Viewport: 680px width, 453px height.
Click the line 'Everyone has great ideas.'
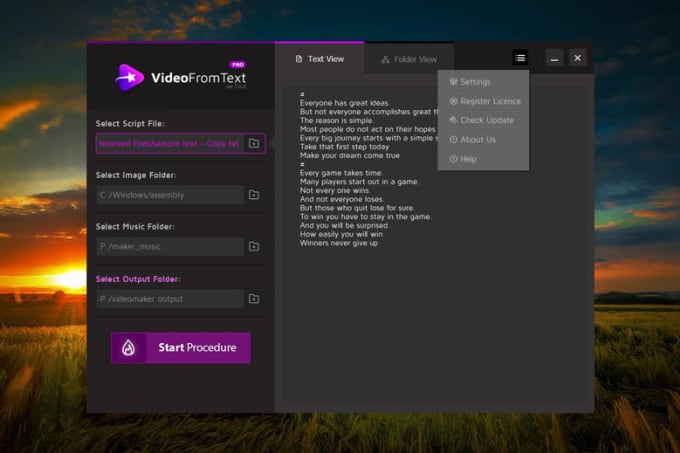click(345, 103)
